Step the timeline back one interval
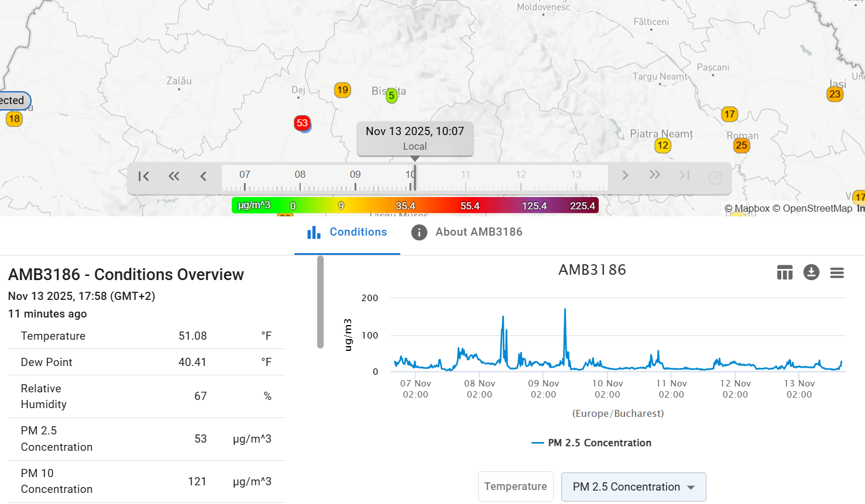Viewport: 865px width, 504px height. (203, 175)
